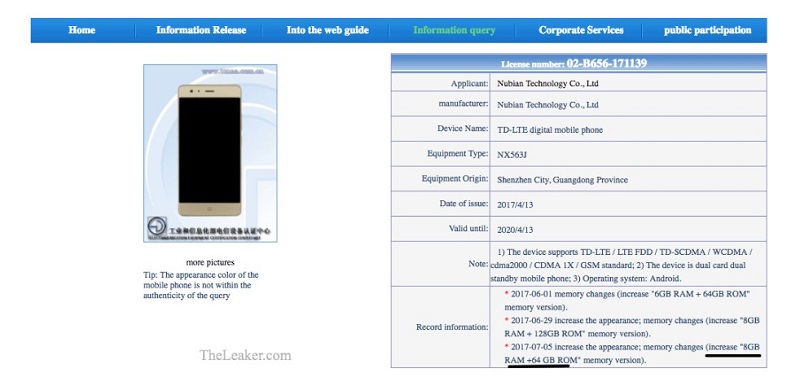The width and height of the screenshot is (800, 386).
Task: Click the Shenzhen City origin value
Action: pos(562,179)
